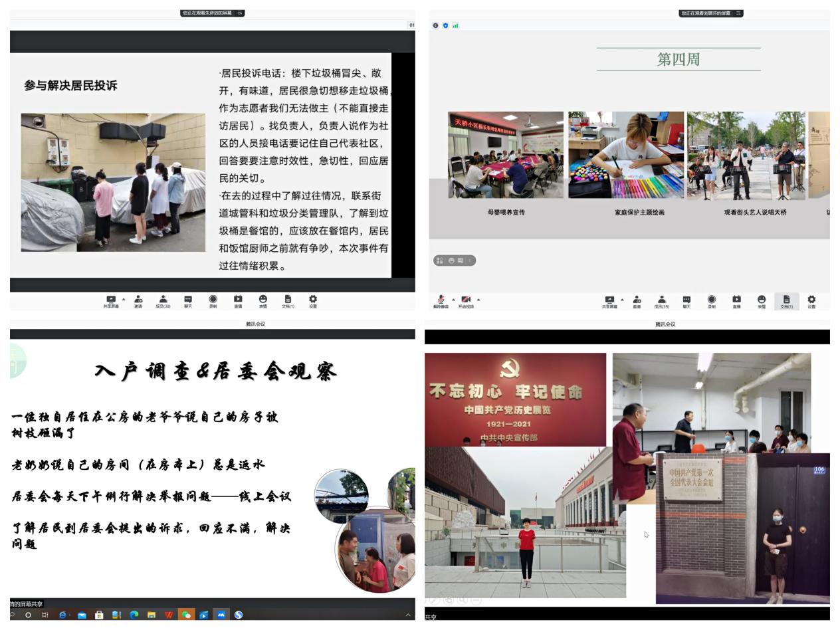Viewport: 840px width, 630px height.
Task: Open the video options arrow beside 开启视频
Action: 478,299
